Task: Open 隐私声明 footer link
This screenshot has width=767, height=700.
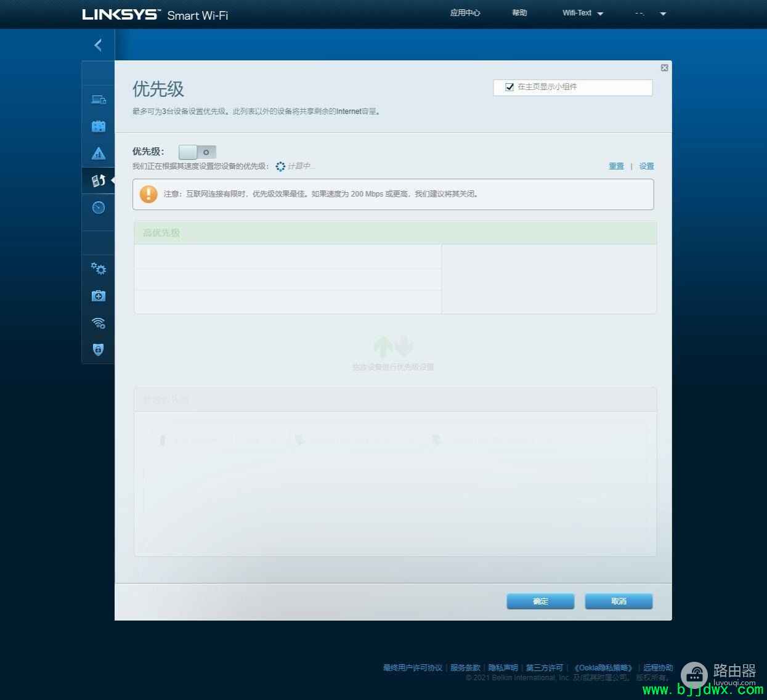Action: tap(503, 668)
